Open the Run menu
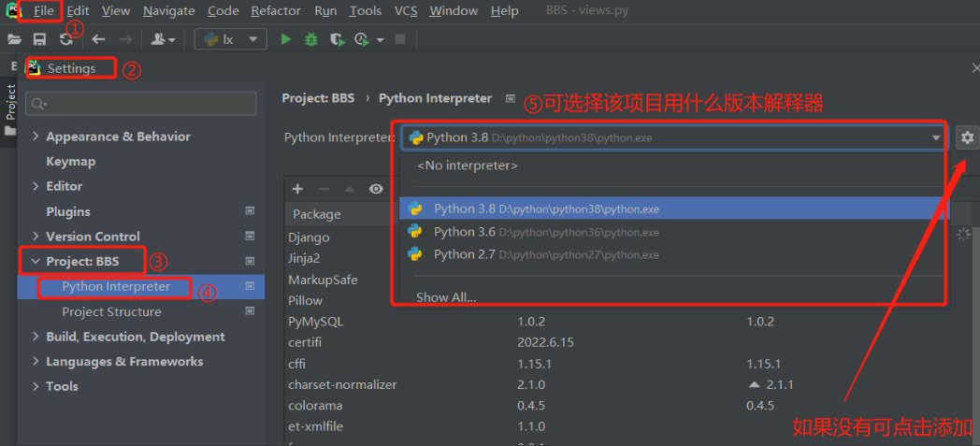The image size is (980, 446). point(325,10)
